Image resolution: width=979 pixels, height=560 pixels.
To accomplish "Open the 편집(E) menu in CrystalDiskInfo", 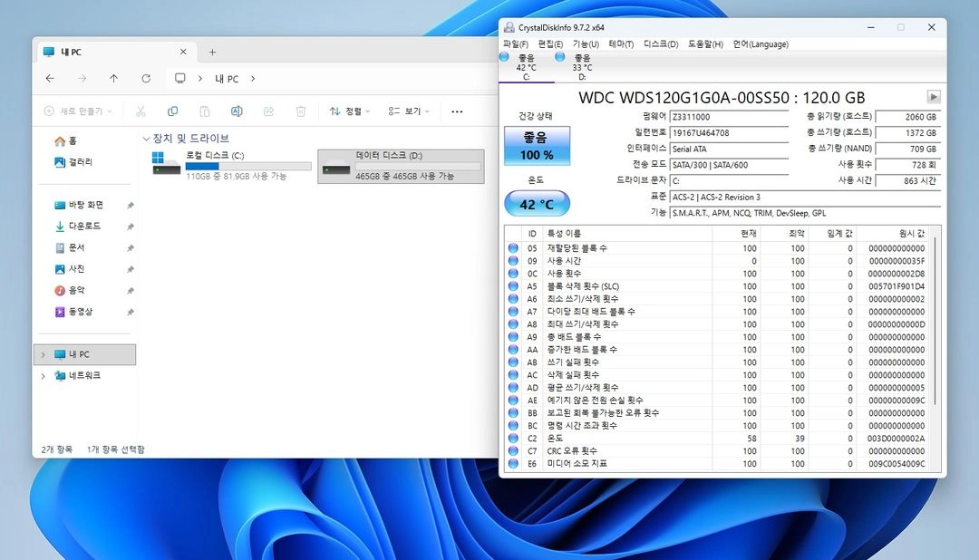I will pyautogui.click(x=551, y=44).
